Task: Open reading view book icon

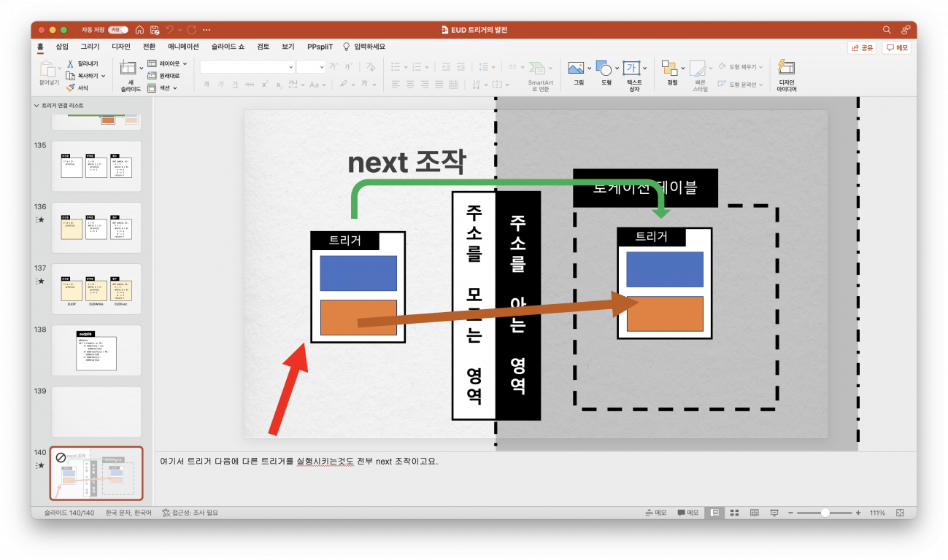Action: pyautogui.click(x=755, y=513)
